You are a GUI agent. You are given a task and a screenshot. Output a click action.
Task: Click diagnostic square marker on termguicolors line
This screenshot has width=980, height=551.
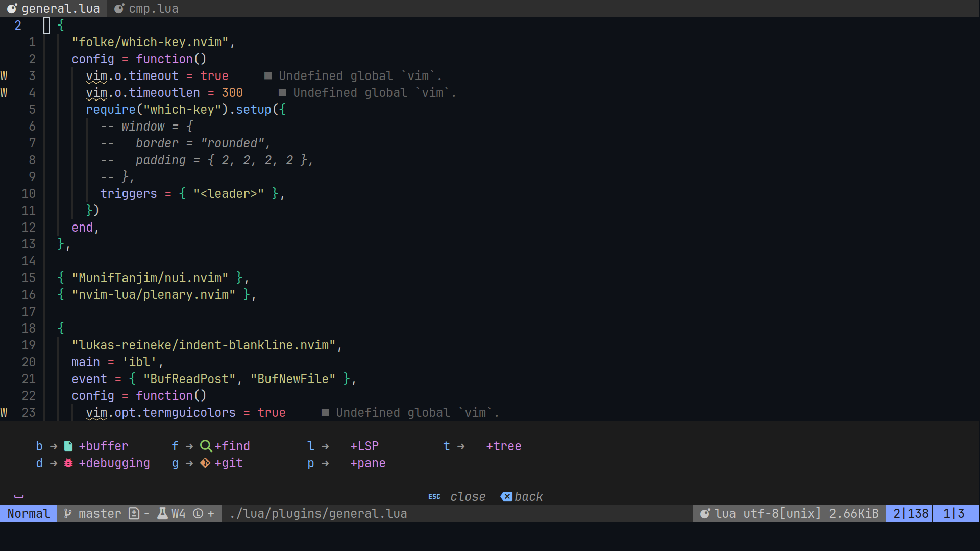pyautogui.click(x=325, y=413)
